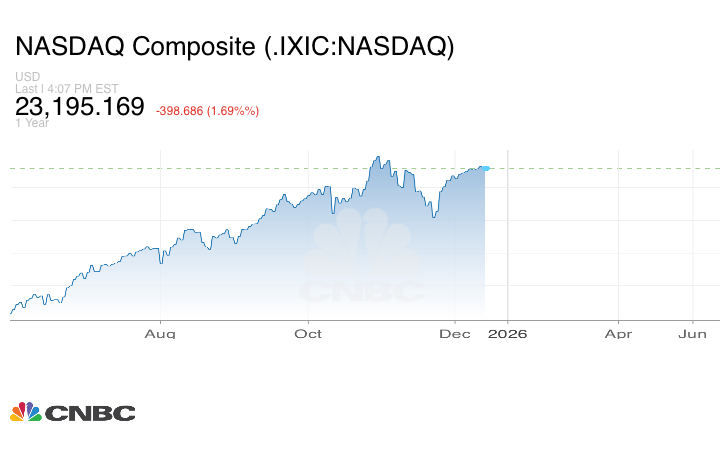The image size is (720, 450).
Task: Click the CNBC peacock logo icon
Action: [25, 412]
